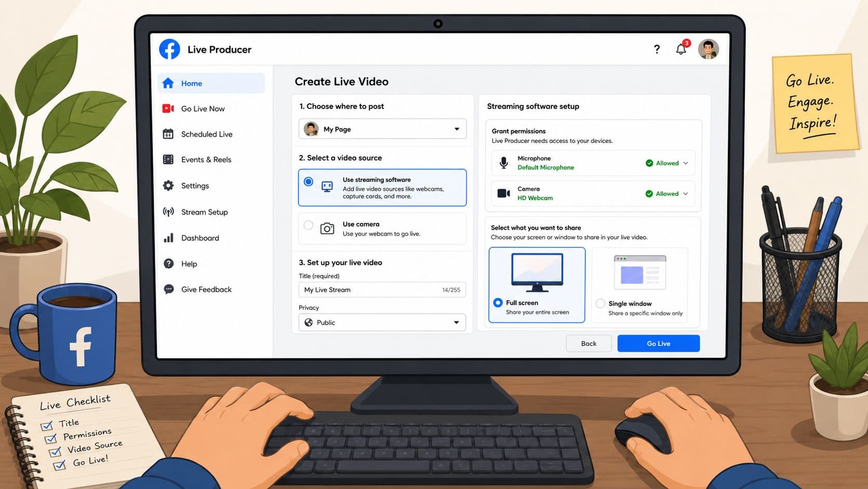868x489 pixels.
Task: Open the Privacy Public dropdown
Action: click(x=382, y=322)
